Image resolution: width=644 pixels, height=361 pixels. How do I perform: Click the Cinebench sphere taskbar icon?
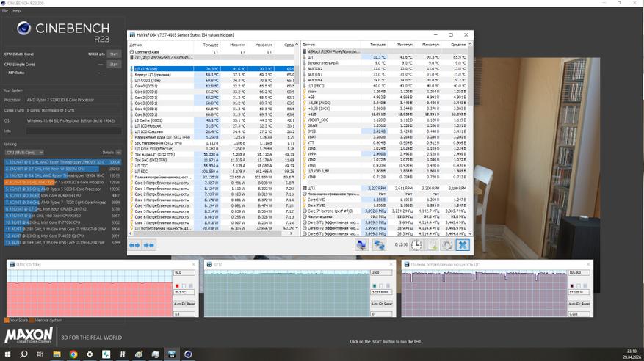point(188,354)
